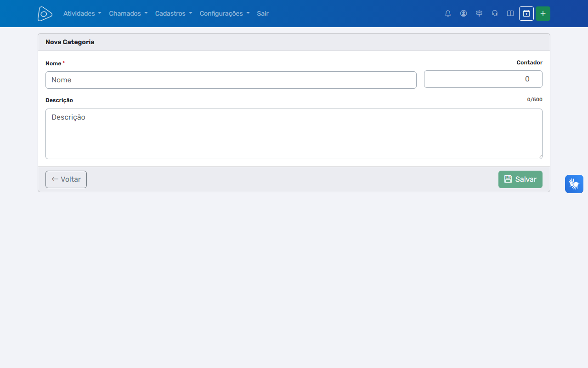Focus the Nome input field
The image size is (588, 368).
pos(231,80)
